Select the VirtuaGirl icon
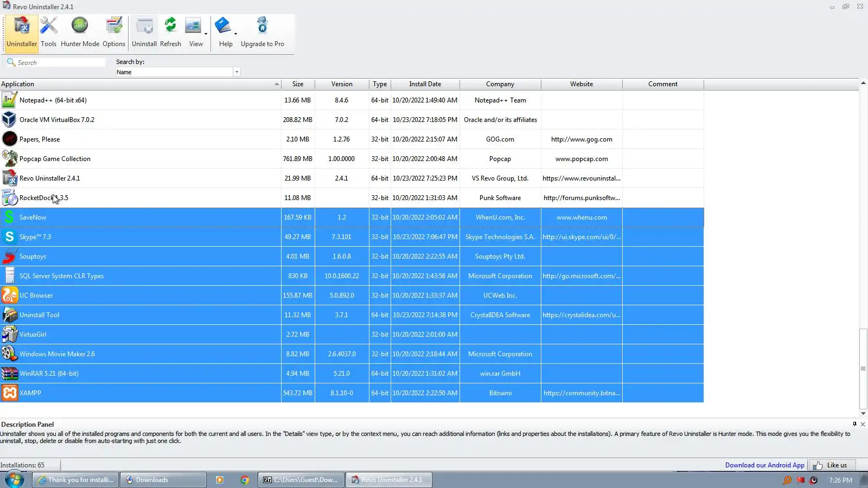 9,335
